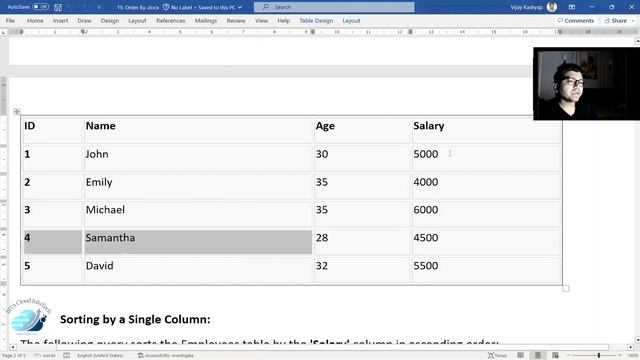The width and height of the screenshot is (640, 360).
Task: Click the 'Emily' name cell
Action: (198, 186)
